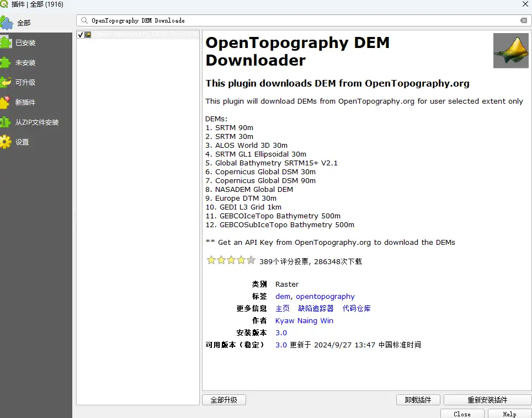532x418 pixels.
Task: Open the 主页 homepage link
Action: pos(283,309)
